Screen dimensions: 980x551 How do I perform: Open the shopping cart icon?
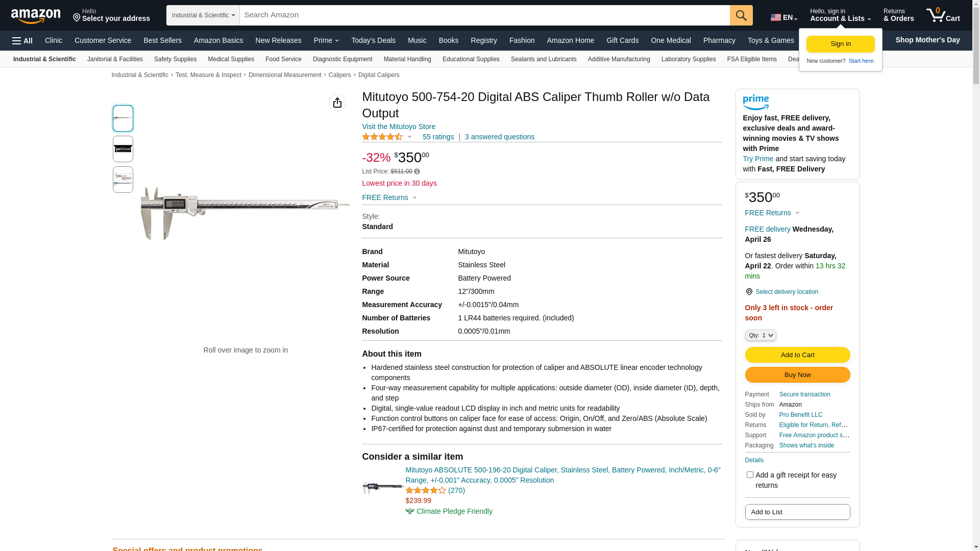tap(942, 15)
